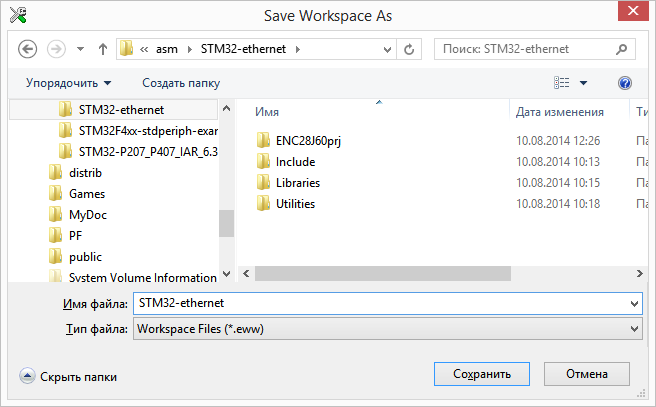Image resolution: width=656 pixels, height=407 pixels.
Task: Select the ENC28J60prj folder
Action: click(x=308, y=141)
